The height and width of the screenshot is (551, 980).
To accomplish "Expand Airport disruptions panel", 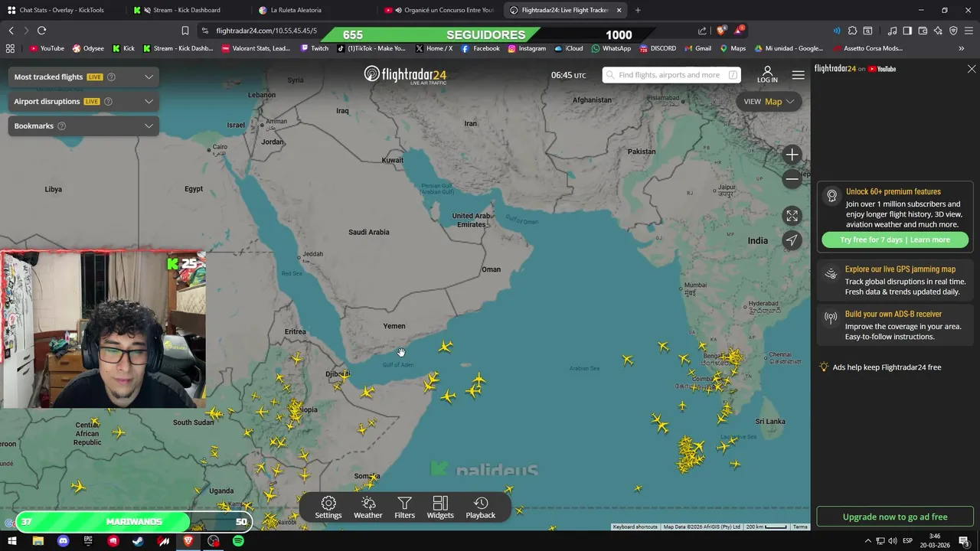I will click(x=149, y=101).
